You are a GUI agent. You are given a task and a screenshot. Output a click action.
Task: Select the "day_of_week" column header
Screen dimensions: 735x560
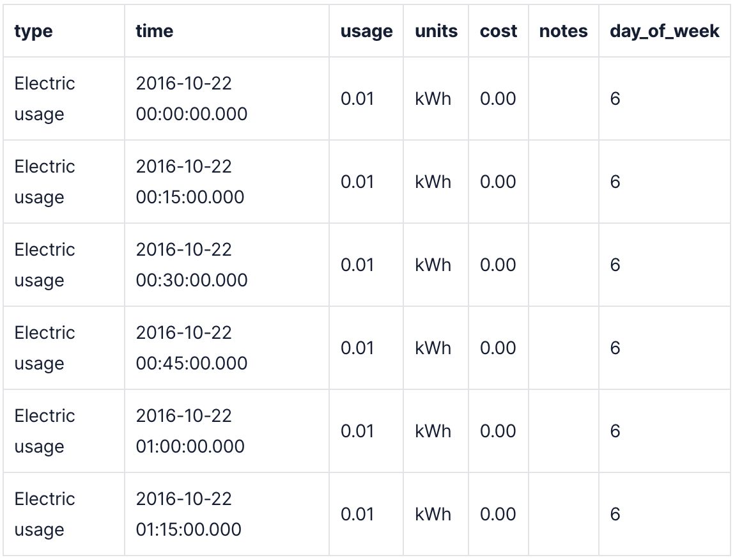(664, 31)
